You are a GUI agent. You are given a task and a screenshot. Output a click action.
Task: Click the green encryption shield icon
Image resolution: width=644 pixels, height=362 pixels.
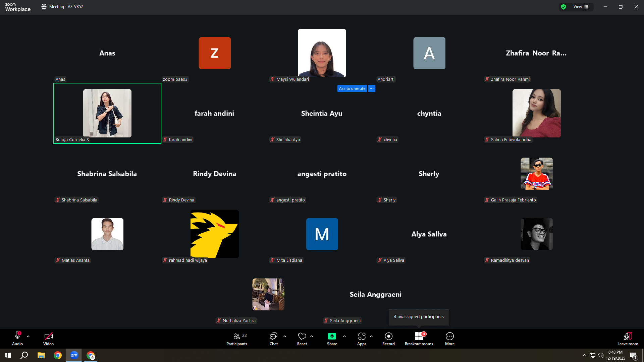click(x=563, y=7)
